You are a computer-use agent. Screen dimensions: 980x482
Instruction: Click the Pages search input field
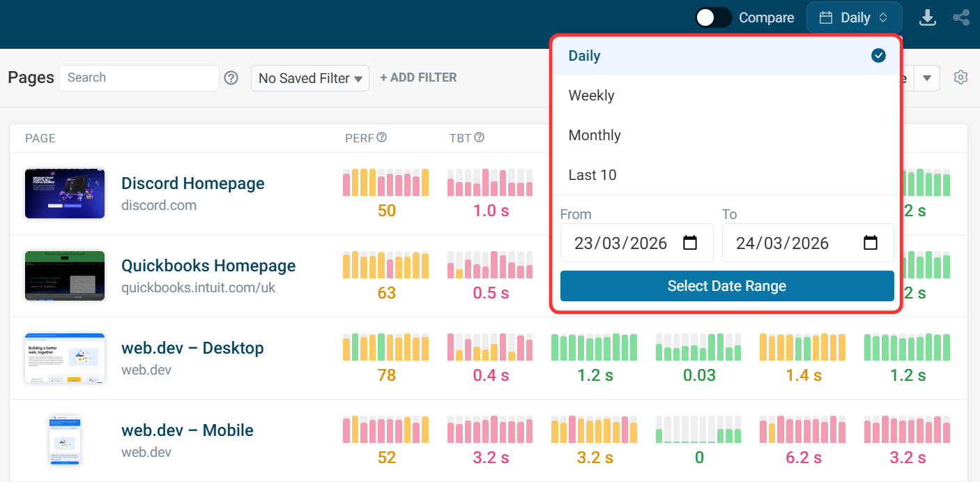pos(139,77)
